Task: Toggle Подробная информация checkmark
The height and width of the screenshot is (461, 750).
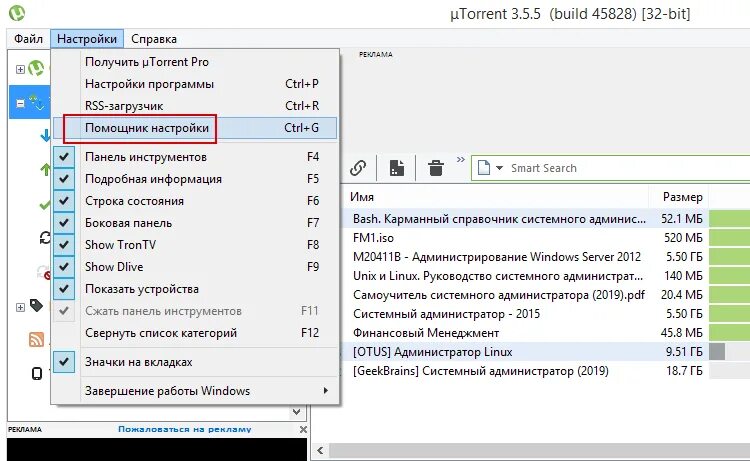Action: tap(64, 179)
